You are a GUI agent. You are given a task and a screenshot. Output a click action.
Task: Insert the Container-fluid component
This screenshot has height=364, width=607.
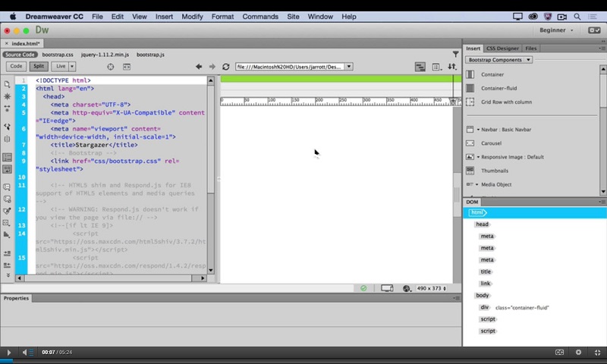[498, 88]
